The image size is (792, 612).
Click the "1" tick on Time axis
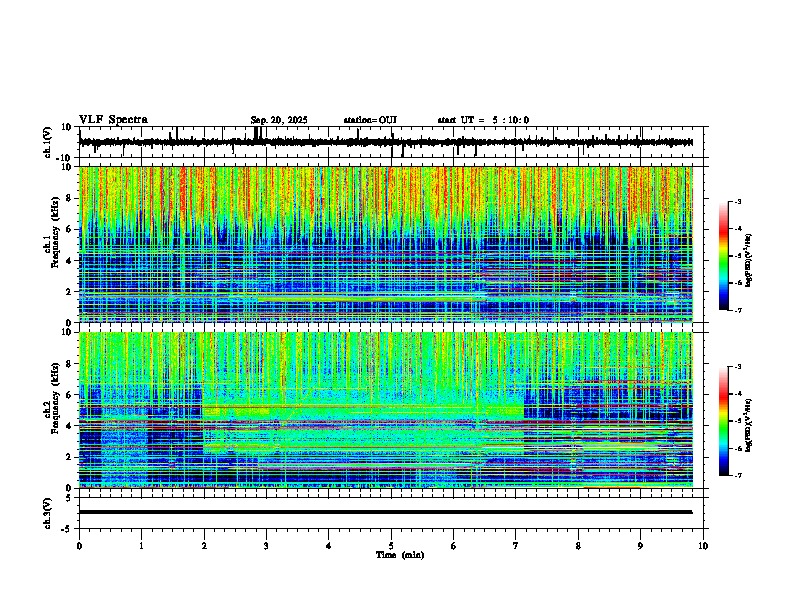[x=141, y=546]
